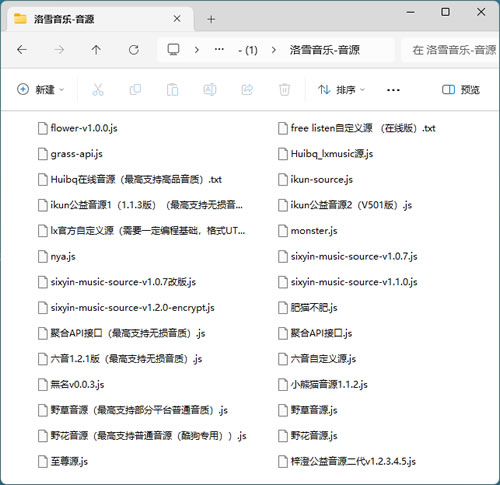Image resolution: width=500 pixels, height=485 pixels.
Task: Select Huibq在线音源 .txt file
Action: click(x=130, y=179)
